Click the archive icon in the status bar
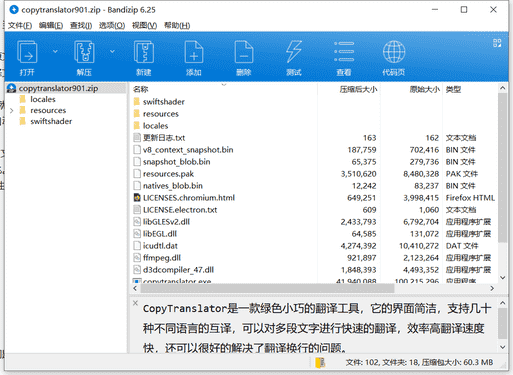513x375 pixels. point(320,362)
